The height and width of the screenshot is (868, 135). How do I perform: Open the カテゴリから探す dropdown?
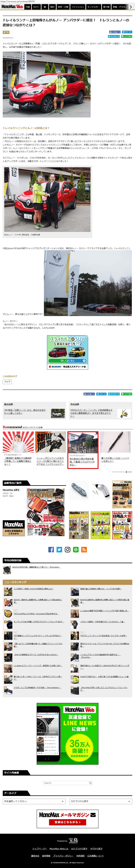(x=101, y=801)
